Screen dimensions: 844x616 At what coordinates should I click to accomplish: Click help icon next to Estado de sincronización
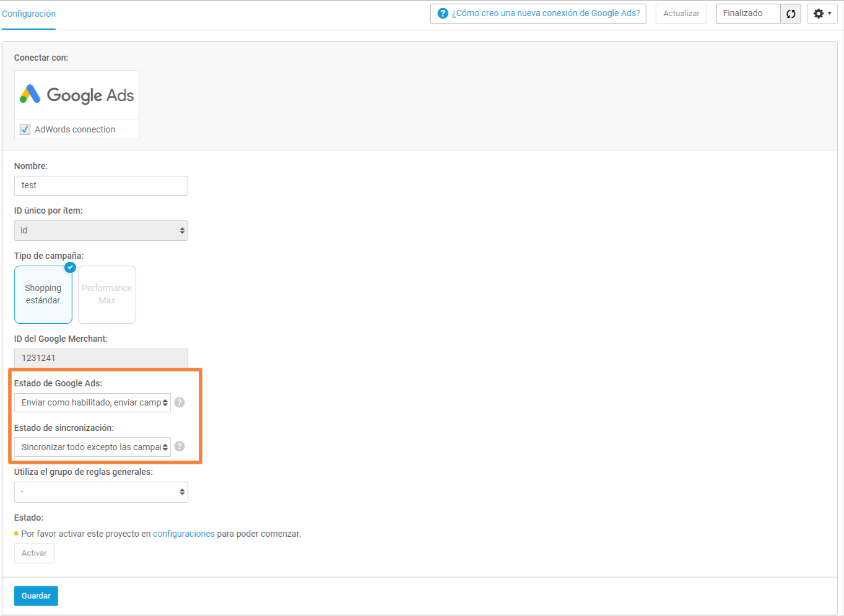[180, 446]
